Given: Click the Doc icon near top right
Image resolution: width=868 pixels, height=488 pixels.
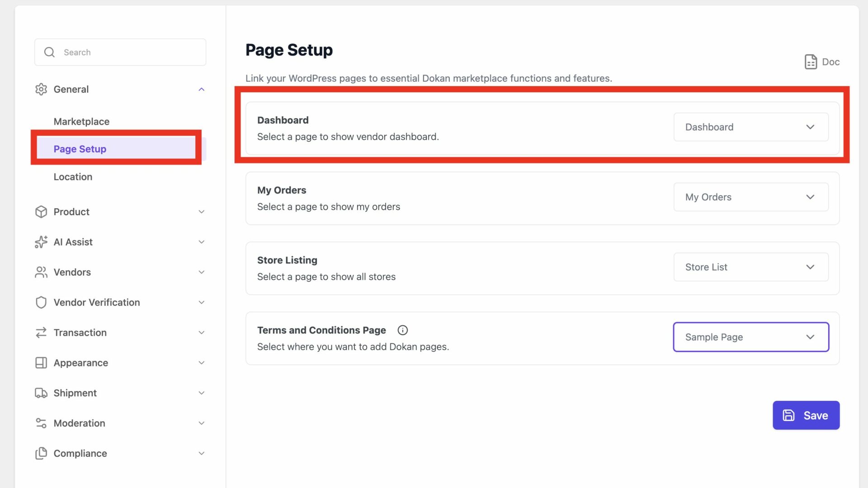Looking at the screenshot, I should [x=811, y=61].
